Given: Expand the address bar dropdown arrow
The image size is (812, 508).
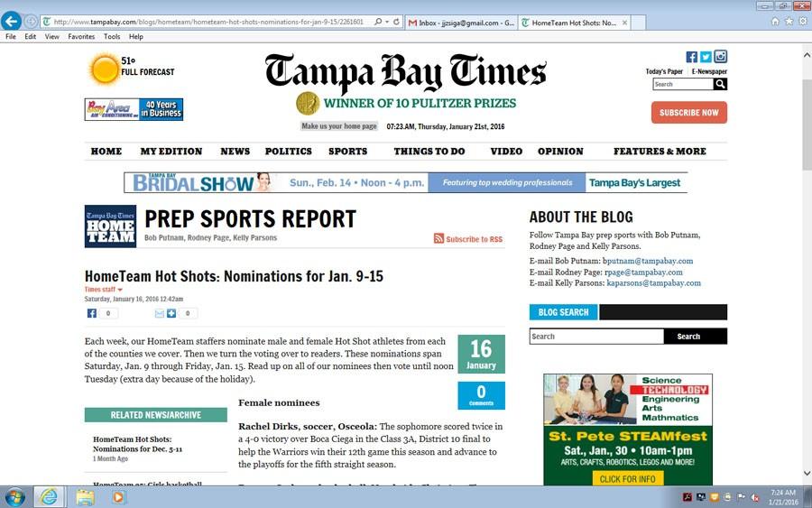Looking at the screenshot, I should tap(387, 22).
